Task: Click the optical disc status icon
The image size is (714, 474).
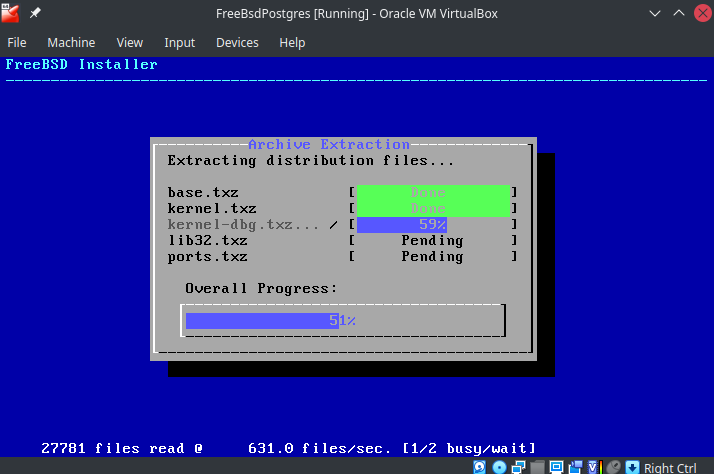Action: point(500,467)
